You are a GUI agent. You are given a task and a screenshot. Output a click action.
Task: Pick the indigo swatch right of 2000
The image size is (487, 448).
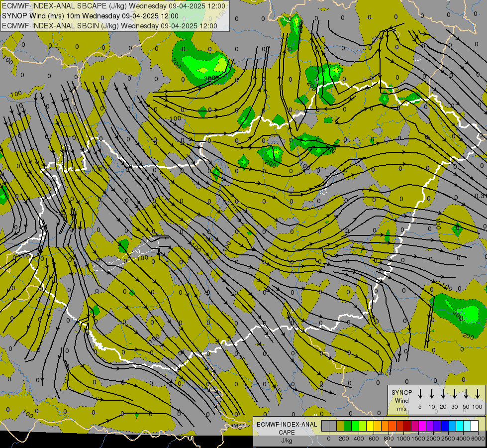tap(437, 426)
